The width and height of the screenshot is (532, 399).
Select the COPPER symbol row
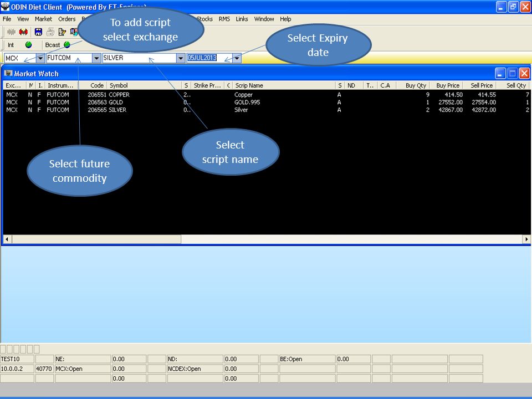tap(267, 95)
